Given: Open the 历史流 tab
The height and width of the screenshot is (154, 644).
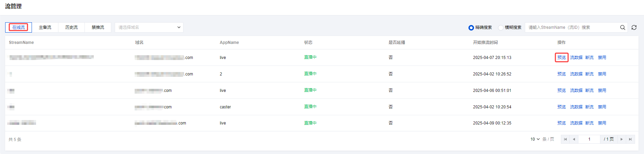Looking at the screenshot, I should (71, 27).
